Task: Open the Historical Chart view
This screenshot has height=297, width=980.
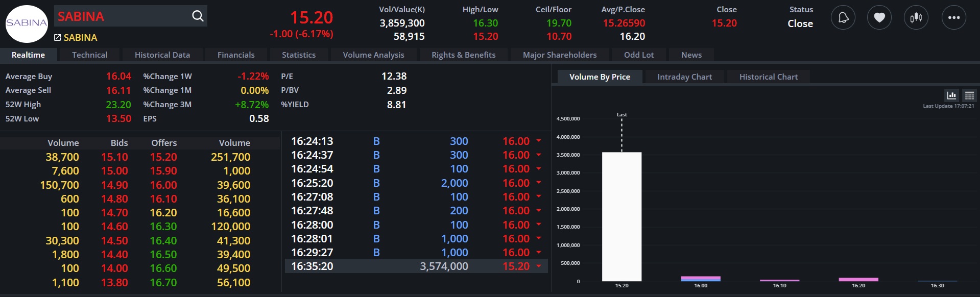Action: pyautogui.click(x=768, y=77)
